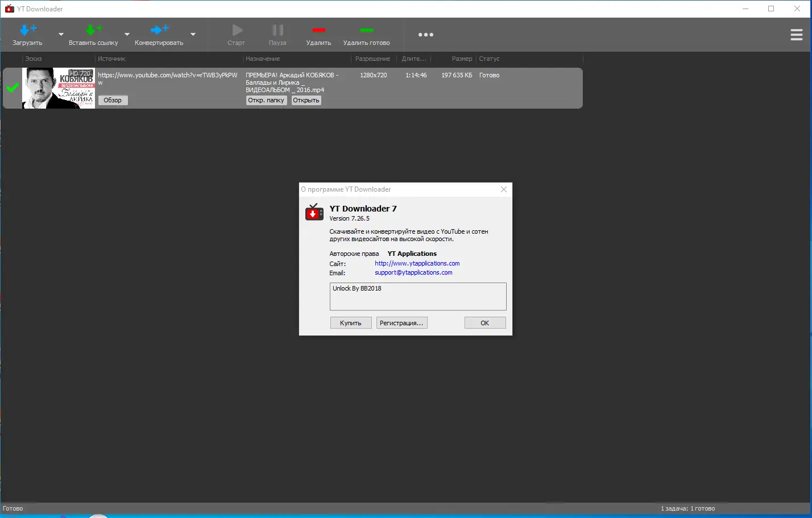Click the ellipsis more-options icon

pos(425,34)
